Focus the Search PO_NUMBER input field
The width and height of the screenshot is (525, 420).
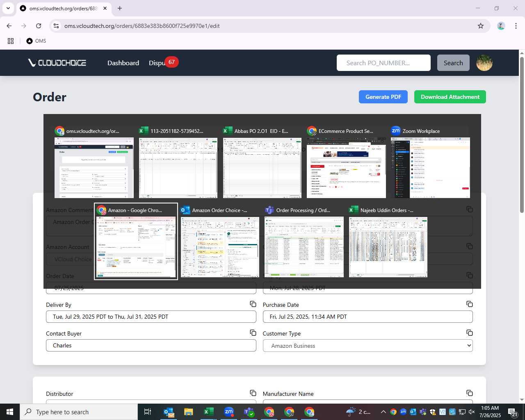383,63
